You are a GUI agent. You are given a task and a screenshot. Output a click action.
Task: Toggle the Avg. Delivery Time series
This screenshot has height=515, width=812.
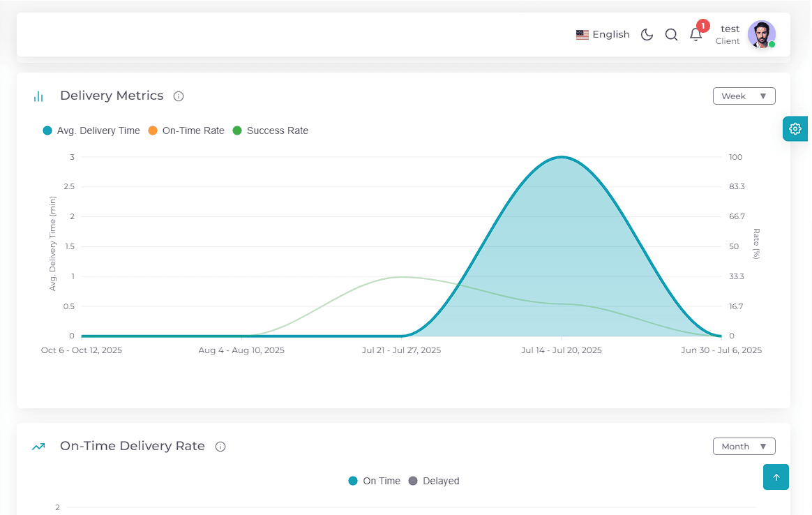click(x=91, y=130)
